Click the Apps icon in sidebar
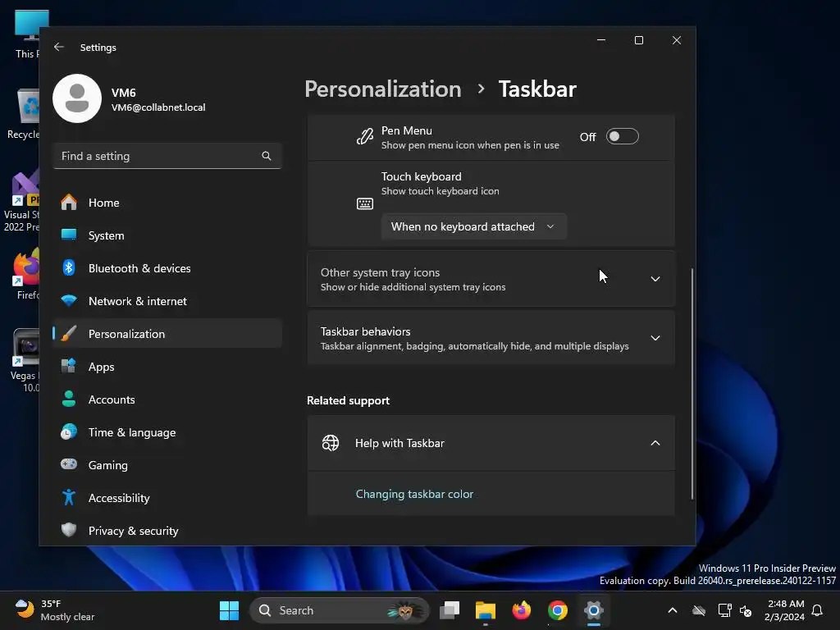Viewport: 840px width, 630px height. [69, 367]
